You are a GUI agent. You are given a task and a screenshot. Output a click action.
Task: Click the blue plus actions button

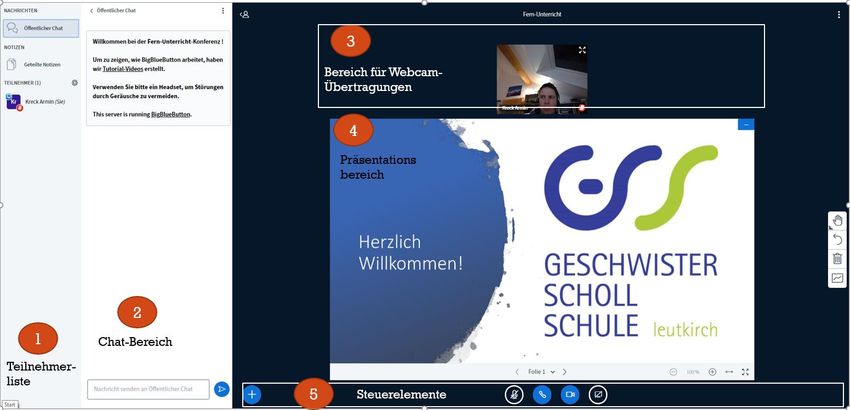(x=252, y=395)
